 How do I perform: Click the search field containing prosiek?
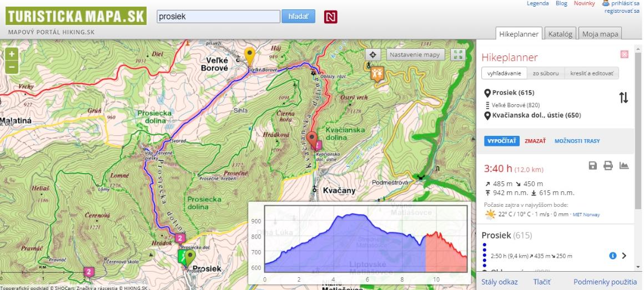click(x=219, y=17)
